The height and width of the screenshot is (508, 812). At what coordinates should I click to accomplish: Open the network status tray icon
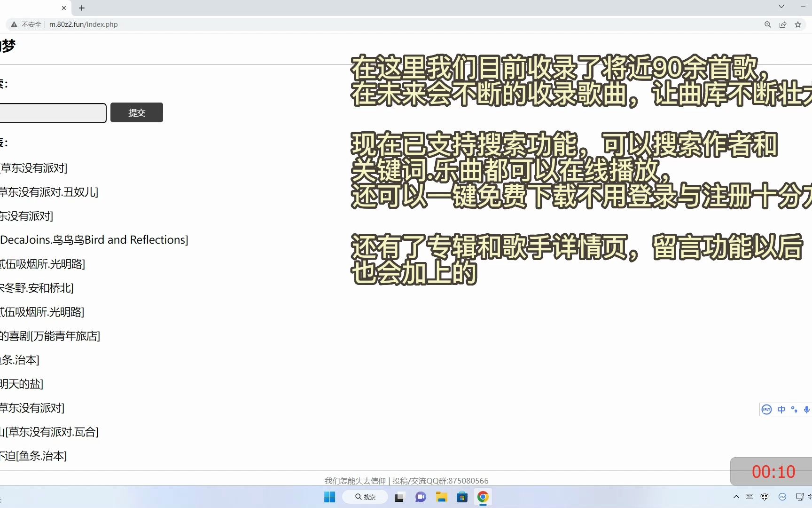[x=800, y=497]
